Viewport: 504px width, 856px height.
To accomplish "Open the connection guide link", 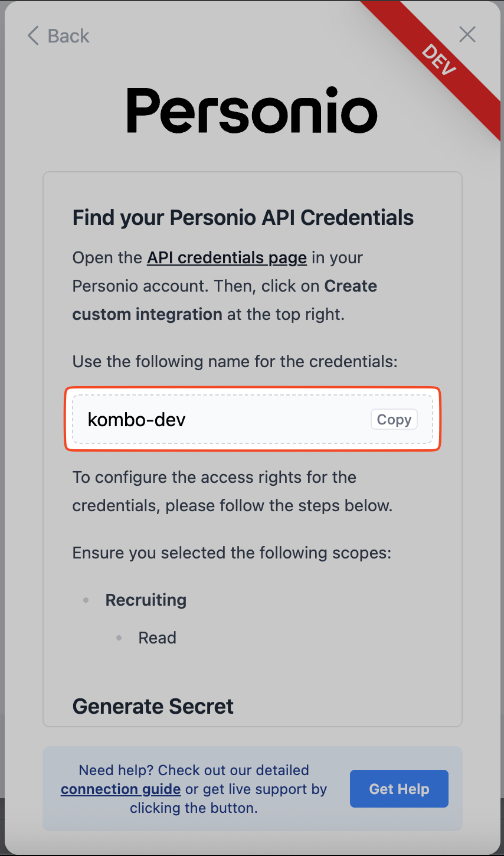I will [120, 789].
